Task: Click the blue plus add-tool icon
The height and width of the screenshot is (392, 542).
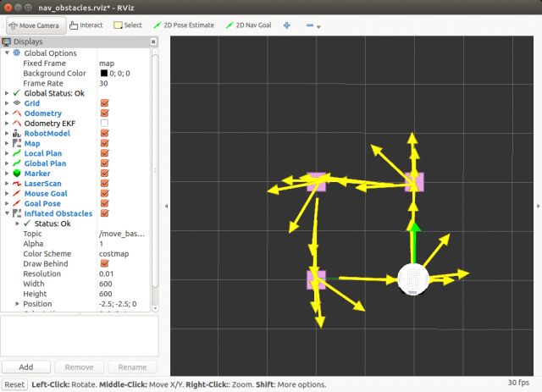Action: (286, 25)
